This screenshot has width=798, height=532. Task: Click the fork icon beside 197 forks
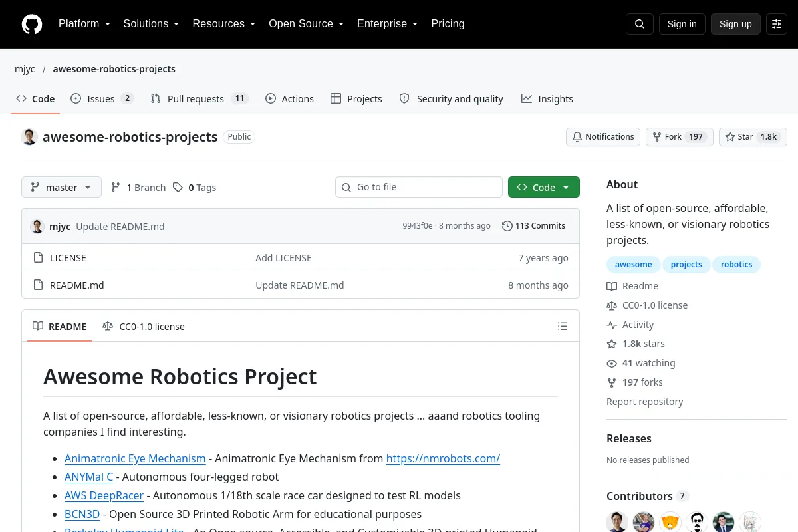coord(612,382)
